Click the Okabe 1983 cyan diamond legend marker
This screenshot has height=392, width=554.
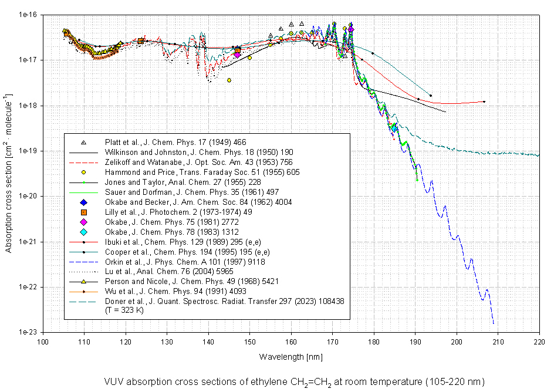[x=83, y=232]
